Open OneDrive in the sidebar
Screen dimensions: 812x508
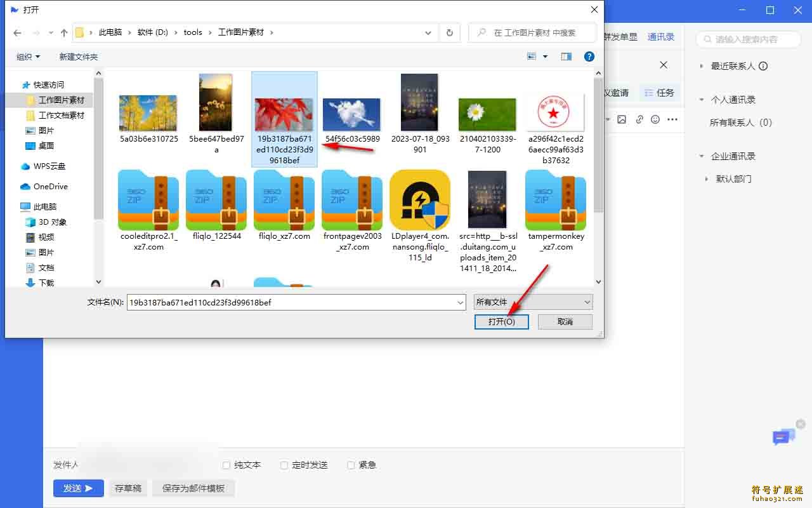coord(44,186)
